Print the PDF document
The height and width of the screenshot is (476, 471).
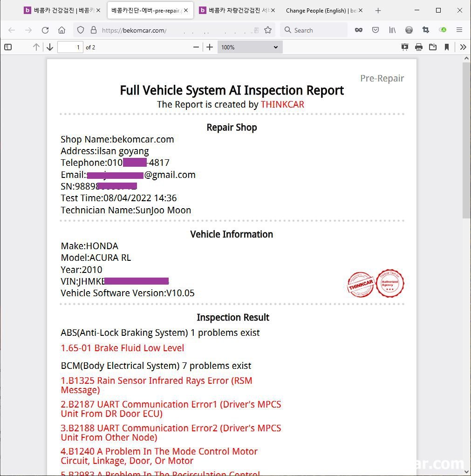[x=419, y=47]
